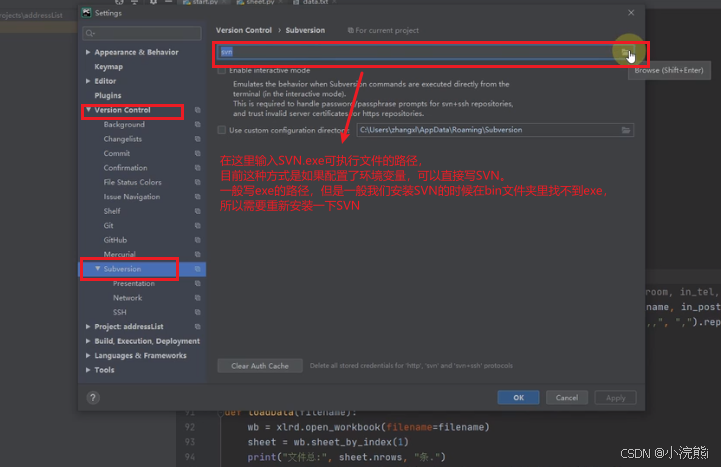
Task: Click project-level icon next to GitHub
Action: click(x=198, y=240)
